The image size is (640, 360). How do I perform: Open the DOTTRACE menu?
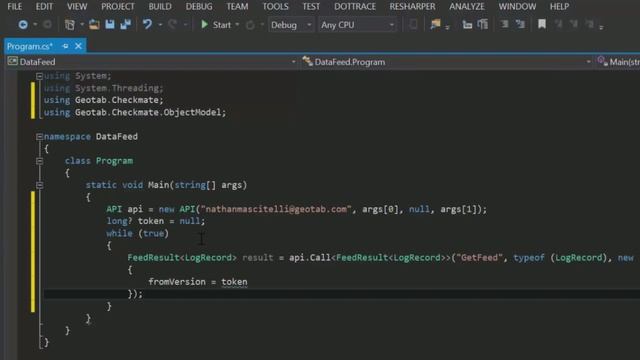tap(355, 7)
